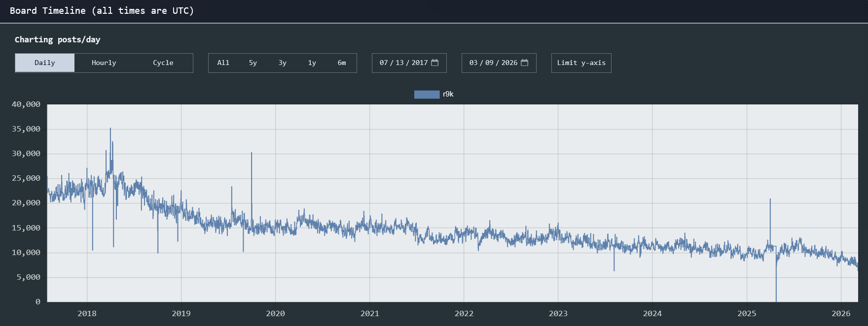Viewport: 868px width, 326px height.
Task: Click the 20,000 y-axis label
Action: coord(26,203)
